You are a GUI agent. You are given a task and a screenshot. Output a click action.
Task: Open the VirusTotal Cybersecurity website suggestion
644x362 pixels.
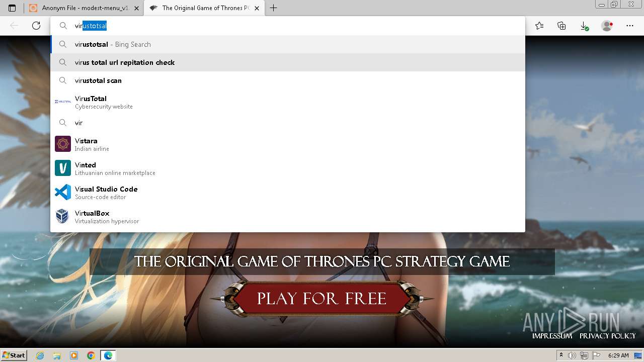[288, 102]
